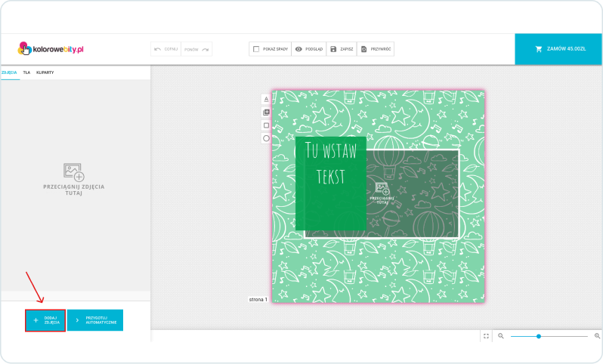The width and height of the screenshot is (603, 364).
Task: Click the kolorowebity.pl logo
Action: click(50, 49)
